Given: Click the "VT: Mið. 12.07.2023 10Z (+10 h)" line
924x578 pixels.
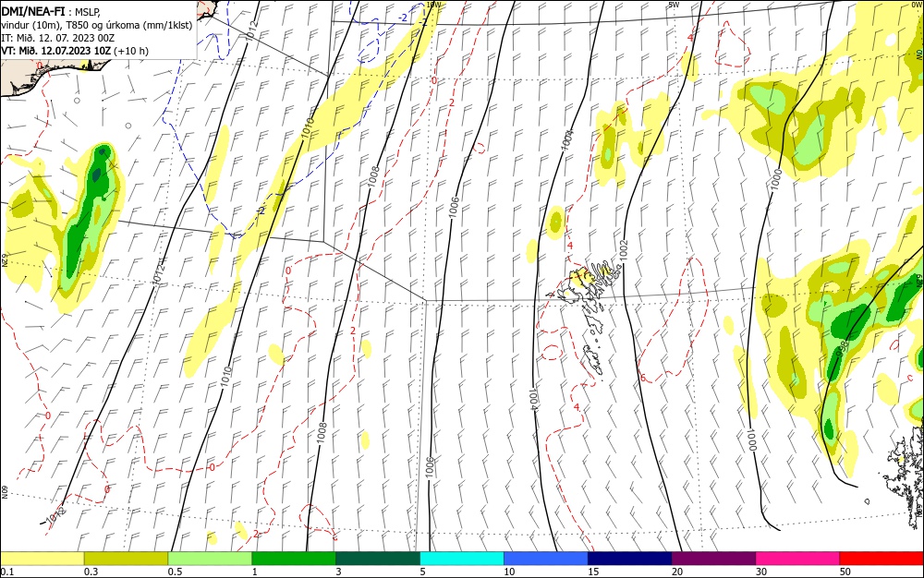Looking at the screenshot, I should pos(75,51).
